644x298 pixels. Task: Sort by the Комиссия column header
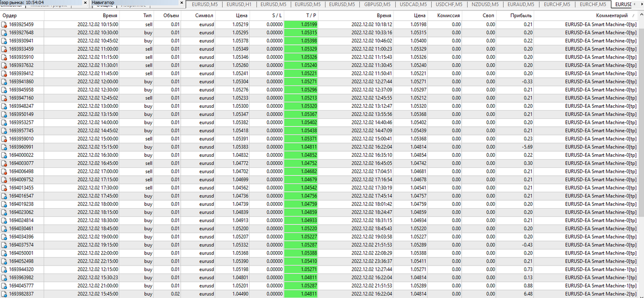coord(448,15)
